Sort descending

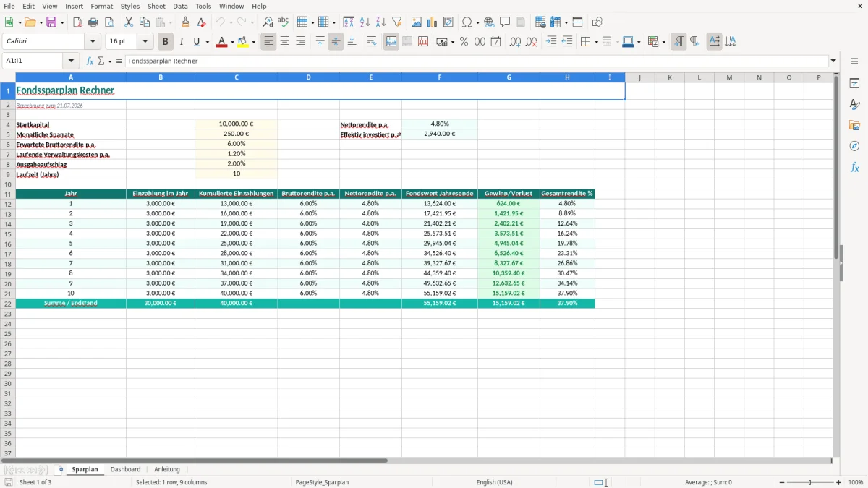(381, 22)
